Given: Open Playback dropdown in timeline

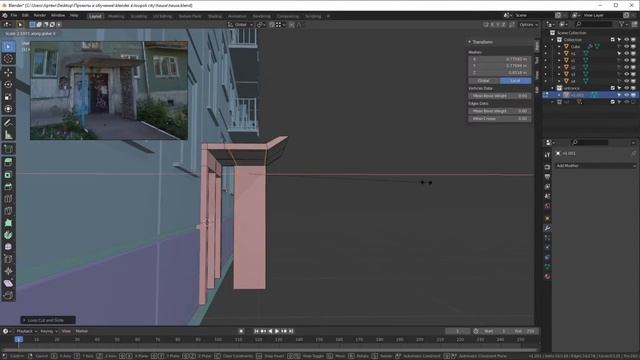Looking at the screenshot, I should point(27,331).
